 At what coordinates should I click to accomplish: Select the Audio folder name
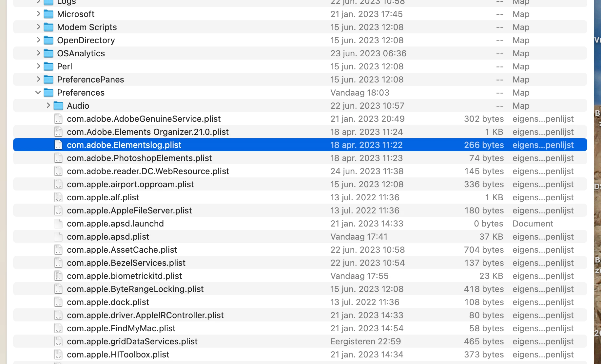pyautogui.click(x=78, y=106)
